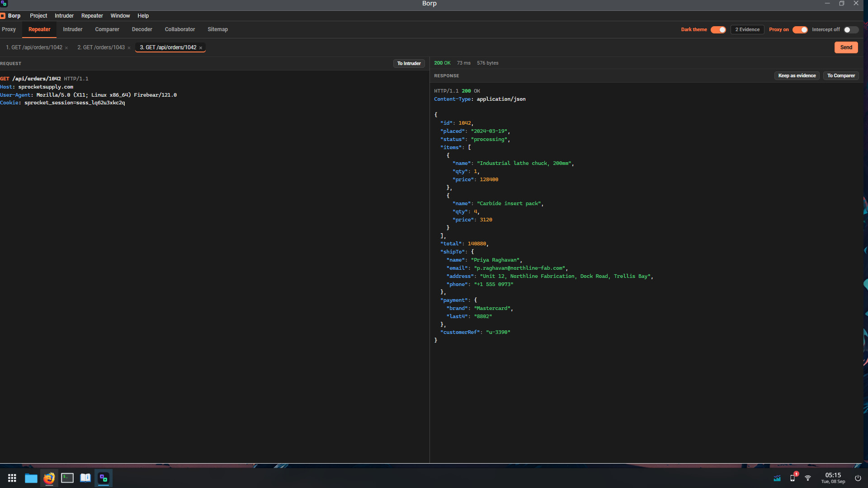Switch to the Sitemap tab
The height and width of the screenshot is (488, 868).
[218, 29]
